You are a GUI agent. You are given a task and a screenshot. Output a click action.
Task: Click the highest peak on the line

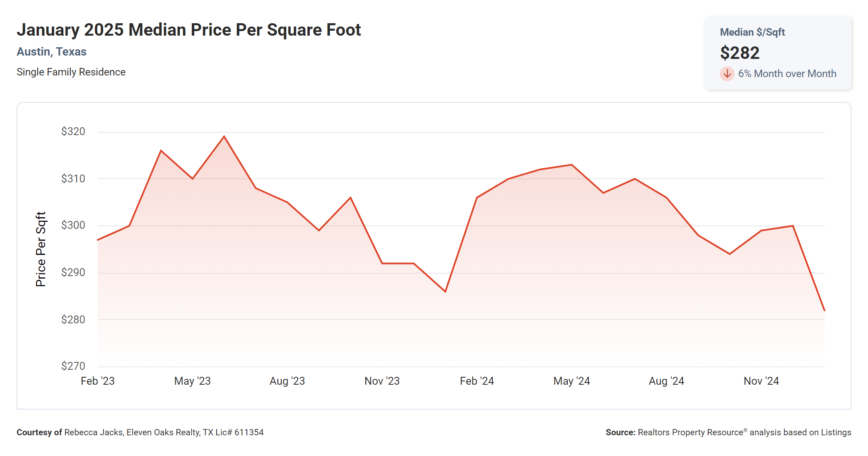pos(224,136)
